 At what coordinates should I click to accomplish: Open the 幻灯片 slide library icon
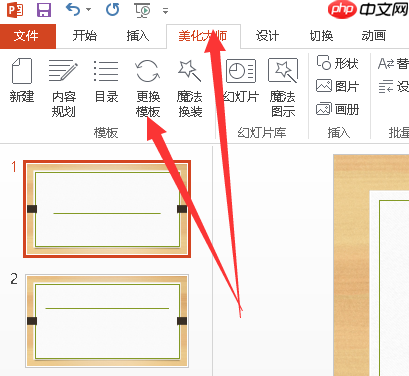[x=241, y=80]
